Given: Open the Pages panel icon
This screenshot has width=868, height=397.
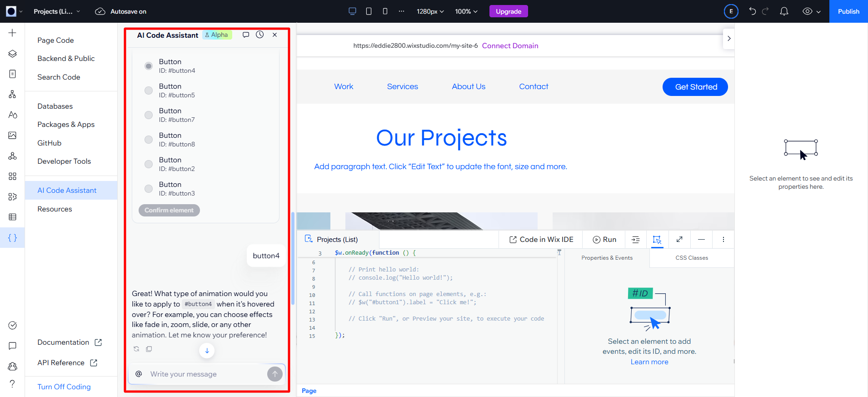Looking at the screenshot, I should [x=12, y=74].
